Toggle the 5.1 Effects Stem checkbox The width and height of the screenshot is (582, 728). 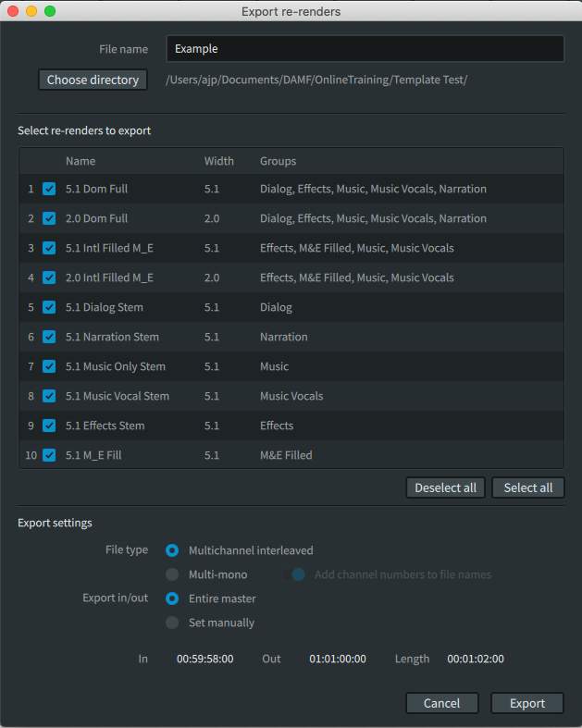point(49,426)
